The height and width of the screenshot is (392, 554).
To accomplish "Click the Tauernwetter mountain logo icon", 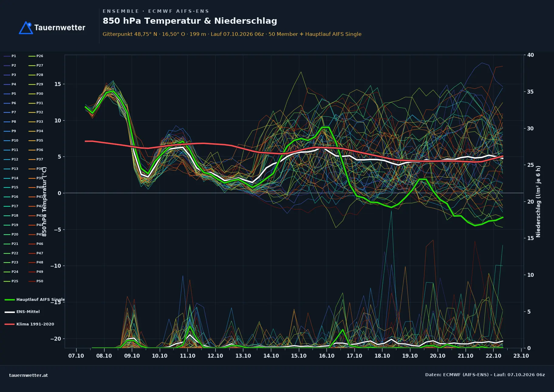I will [x=26, y=28].
